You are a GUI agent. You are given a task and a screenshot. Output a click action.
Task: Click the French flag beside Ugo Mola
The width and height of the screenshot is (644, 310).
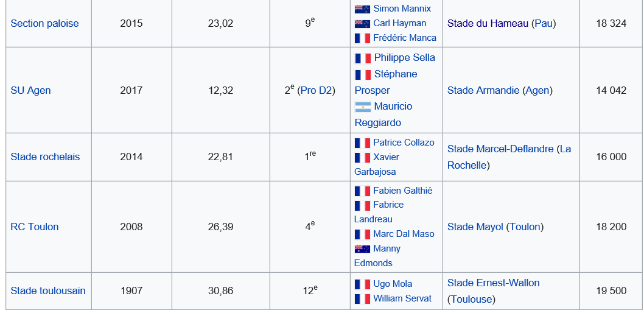tap(362, 284)
